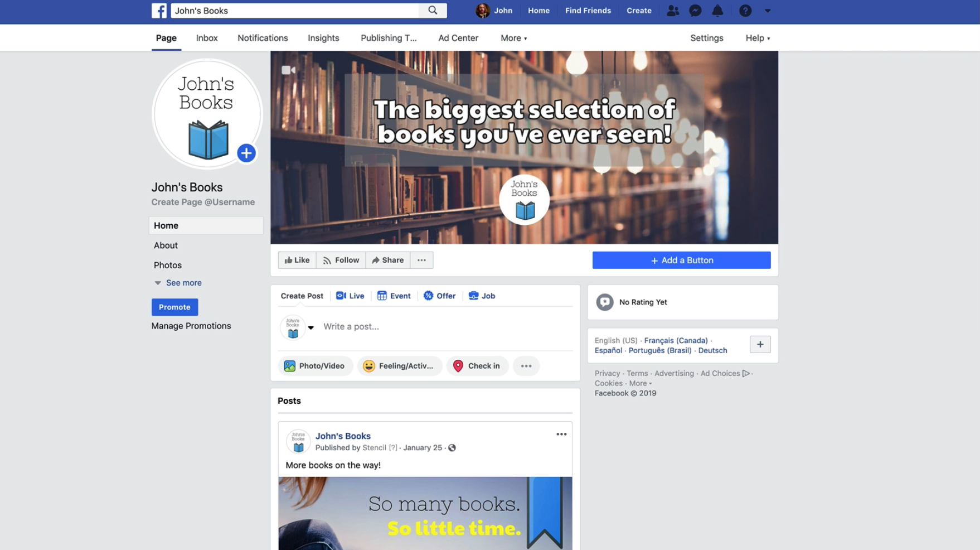The width and height of the screenshot is (980, 550).
Task: Click the Add a Button action
Action: pos(681,260)
